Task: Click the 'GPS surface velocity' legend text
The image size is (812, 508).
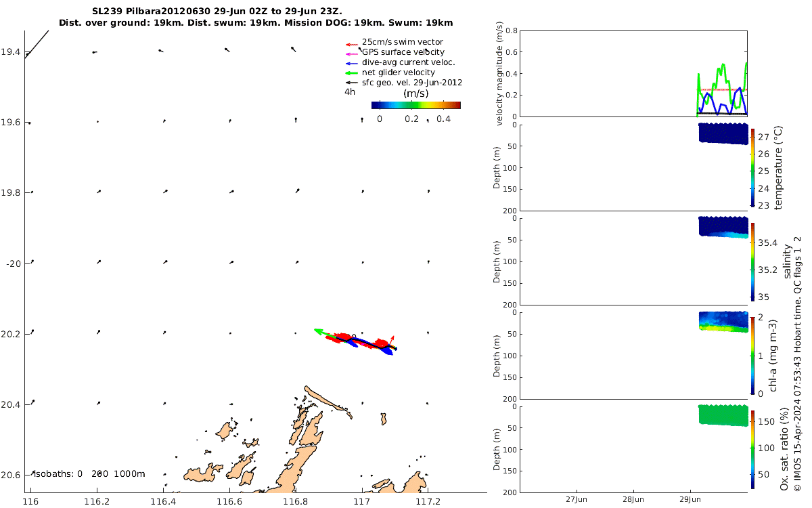Action: pyautogui.click(x=403, y=52)
